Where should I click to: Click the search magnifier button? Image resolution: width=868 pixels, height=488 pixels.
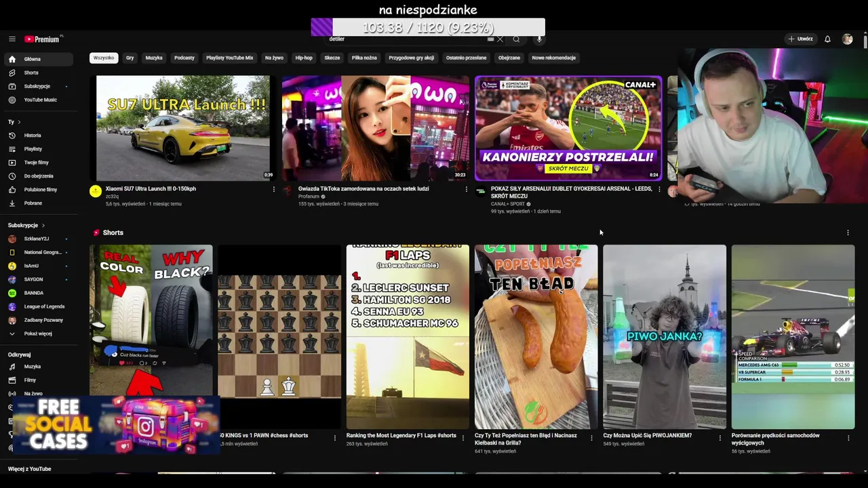516,39
